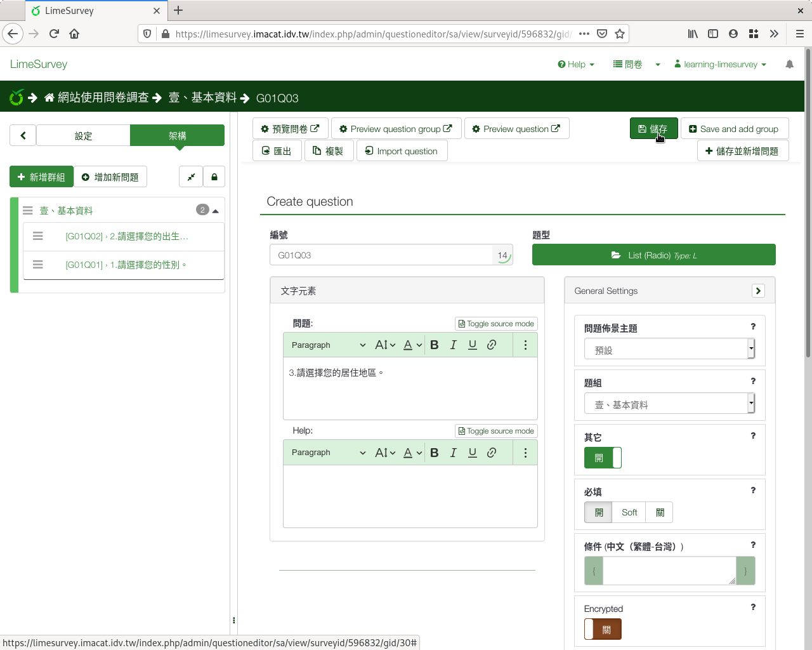Toggle source mode for Help editor
This screenshot has height=650, width=812.
click(496, 431)
